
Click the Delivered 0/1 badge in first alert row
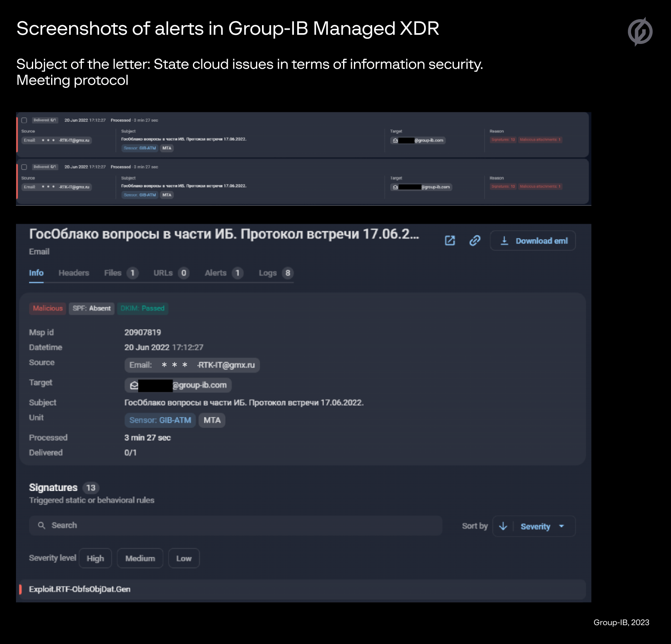(45, 120)
